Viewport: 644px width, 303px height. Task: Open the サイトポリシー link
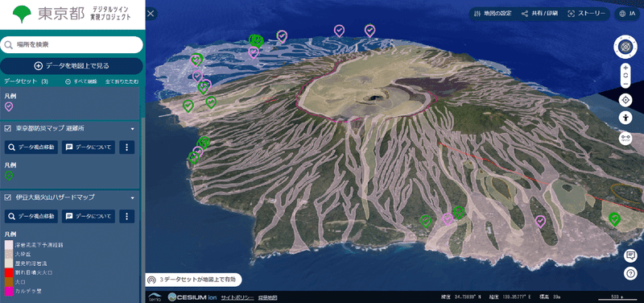(x=237, y=297)
